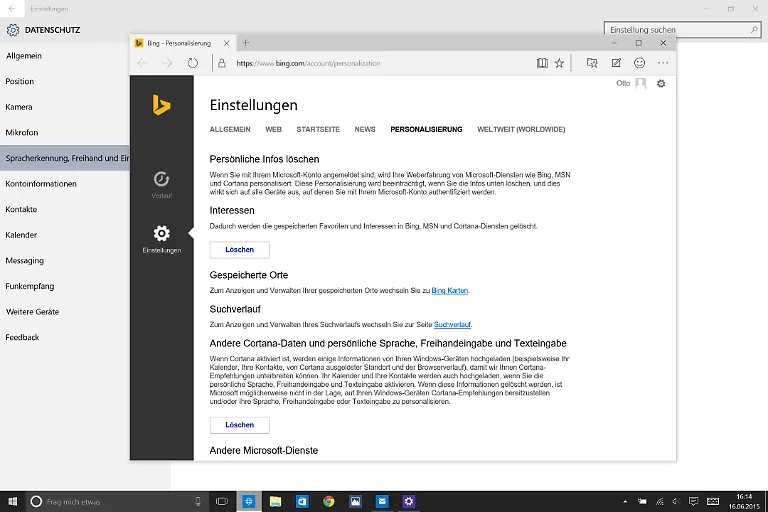Click the Make a Web Note icon

616,63
